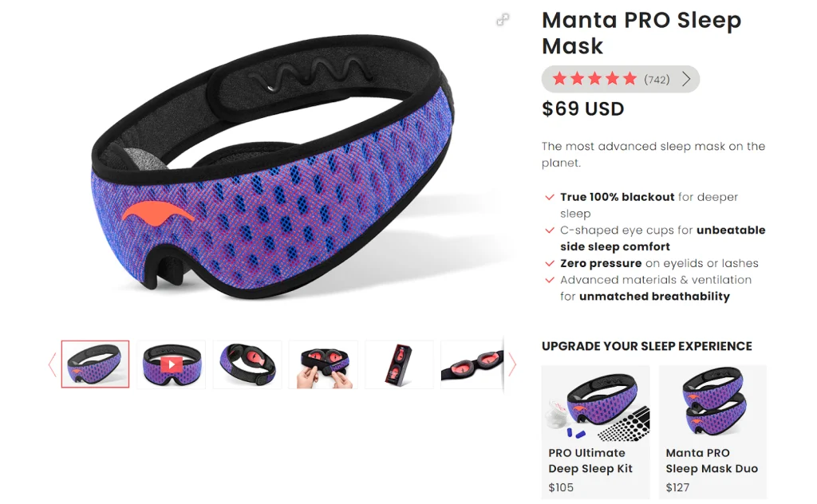The height and width of the screenshot is (504, 817).
Task: Click the Manta PRO Sleep Mask Duo title
Action: 712,461
